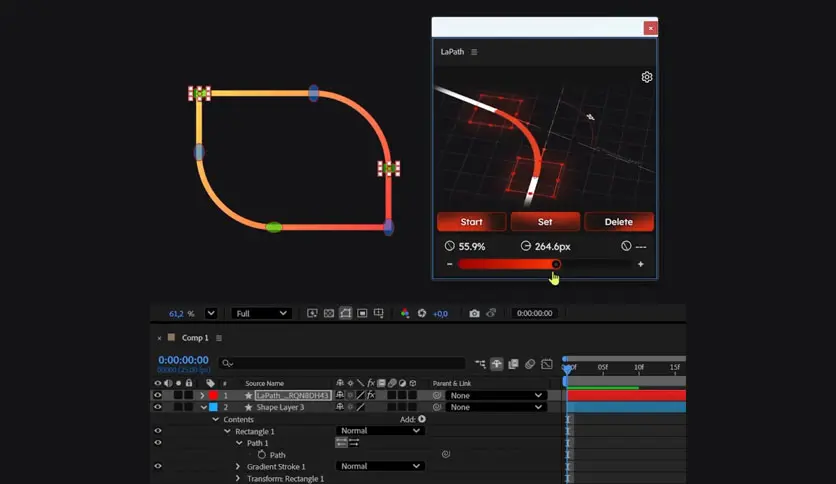Click the Add shape contents arrow button
Viewport: 836px width, 484px height.
[x=422, y=420]
